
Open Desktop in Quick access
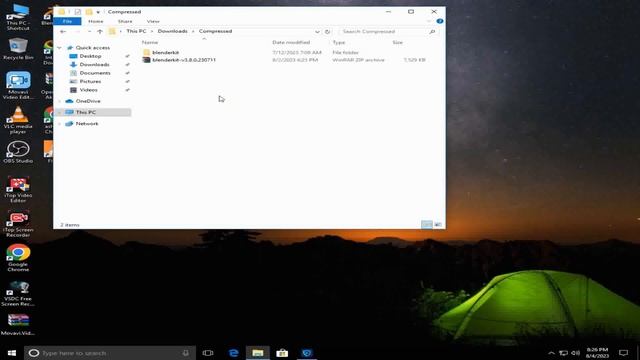90,56
